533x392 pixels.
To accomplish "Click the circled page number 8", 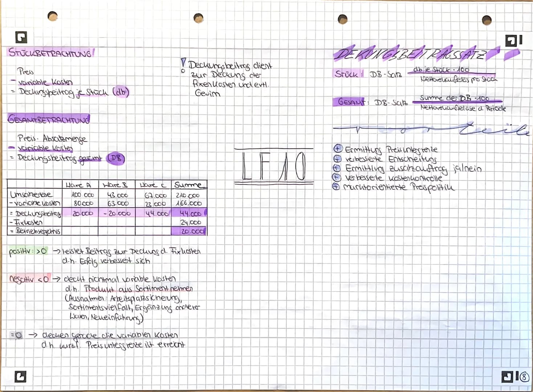I will [x=524, y=377].
